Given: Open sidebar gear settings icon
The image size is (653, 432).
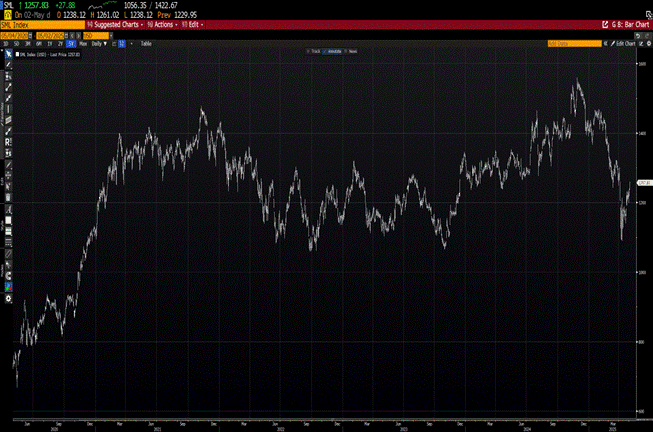Looking at the screenshot, I should point(8,298).
